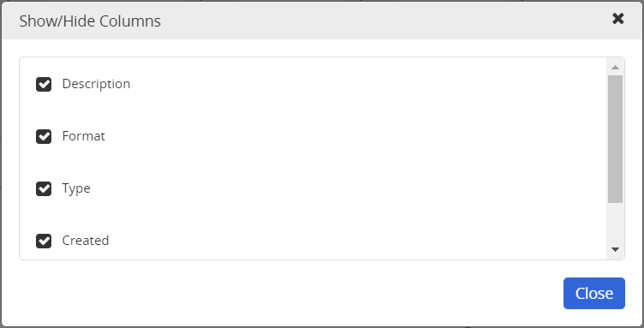This screenshot has height=328, width=644.
Task: Toggle the Format column checkbox
Action: [x=44, y=136]
